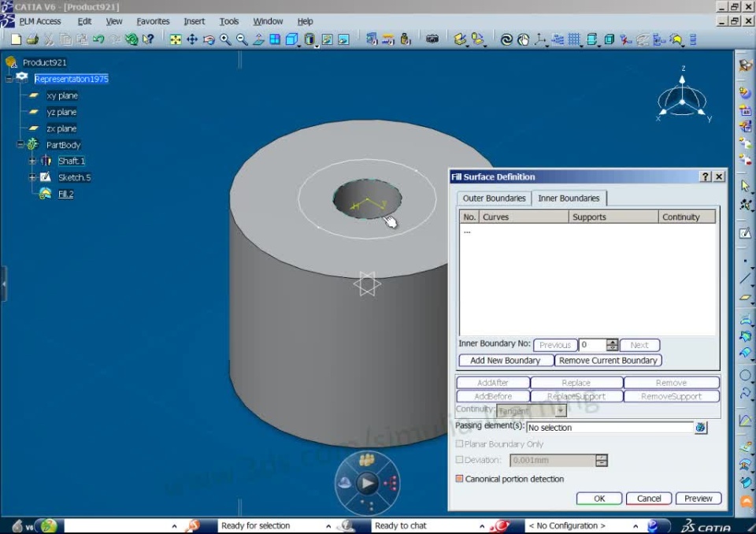
Task: Expand the Sketch.5 tree node
Action: coord(32,177)
